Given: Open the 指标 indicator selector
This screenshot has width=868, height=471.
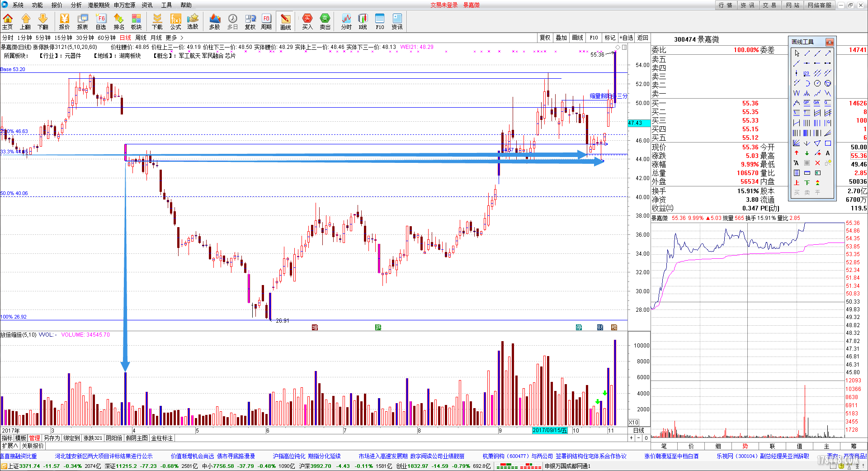Looking at the screenshot, I should click(x=7, y=438).
